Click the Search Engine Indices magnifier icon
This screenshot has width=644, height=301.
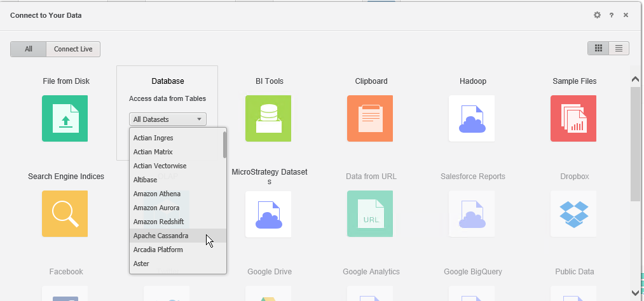(x=65, y=213)
